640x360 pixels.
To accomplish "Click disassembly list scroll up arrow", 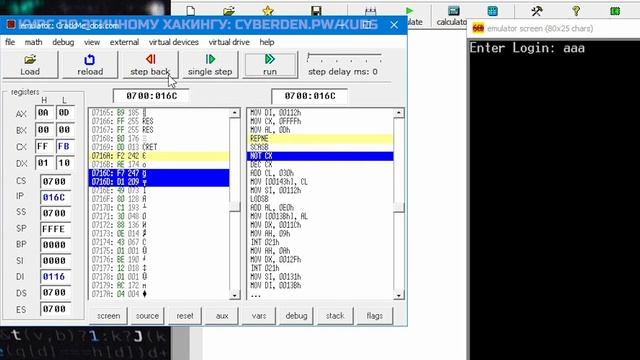I will click(x=399, y=113).
